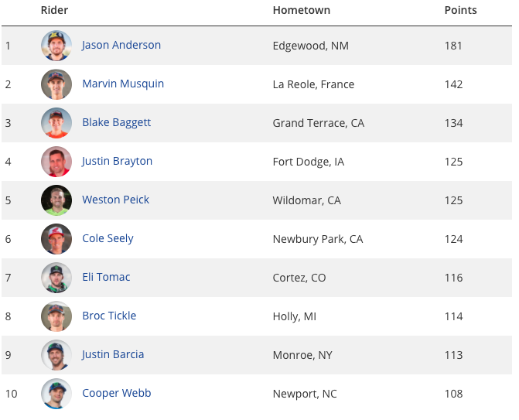Open Weston Peick's headshot thumbnail
Image resolution: width=519 pixels, height=420 pixels.
56,200
